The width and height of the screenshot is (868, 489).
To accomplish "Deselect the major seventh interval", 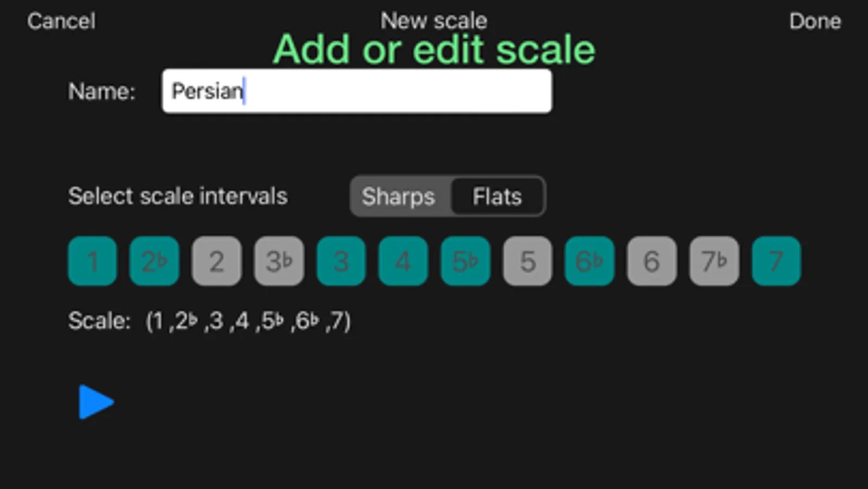I will click(x=776, y=261).
